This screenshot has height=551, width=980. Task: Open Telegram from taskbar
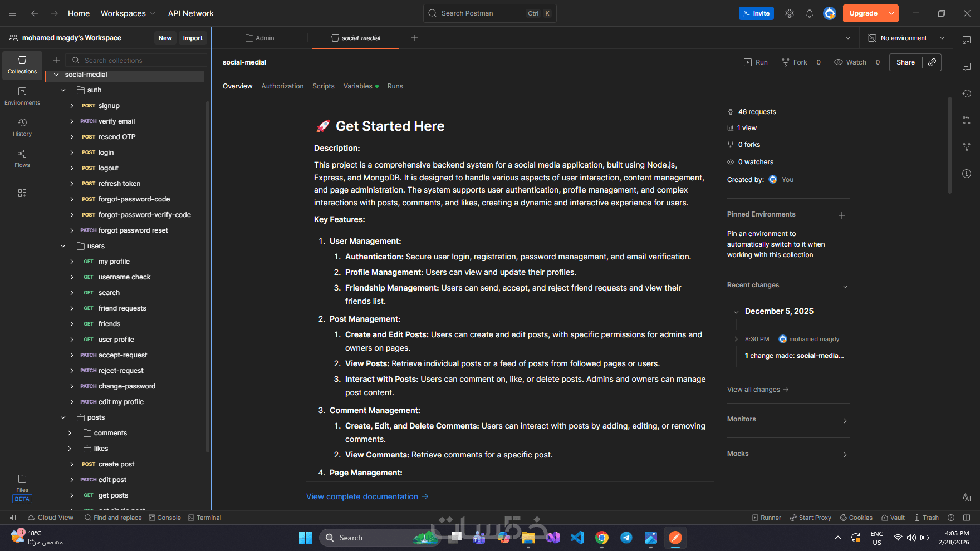click(x=626, y=538)
